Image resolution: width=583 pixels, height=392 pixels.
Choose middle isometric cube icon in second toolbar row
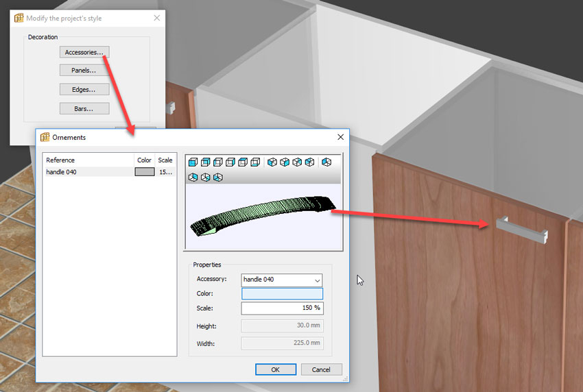coord(205,177)
